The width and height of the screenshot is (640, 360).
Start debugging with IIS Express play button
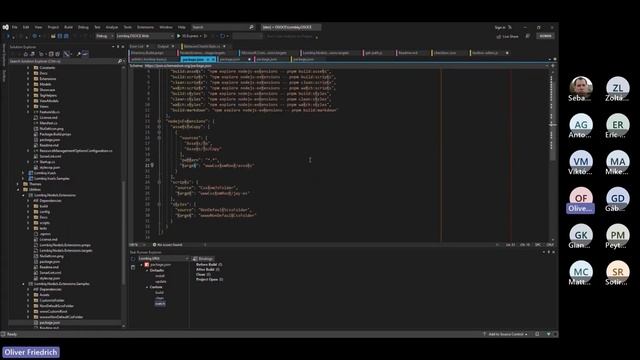179,36
